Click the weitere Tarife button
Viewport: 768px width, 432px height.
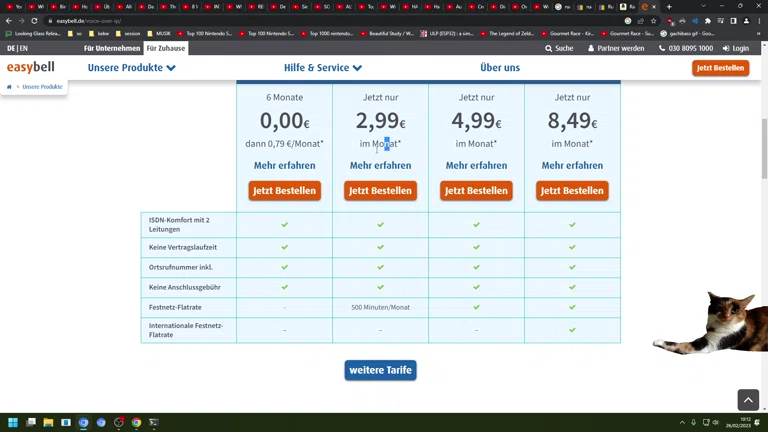(x=380, y=370)
